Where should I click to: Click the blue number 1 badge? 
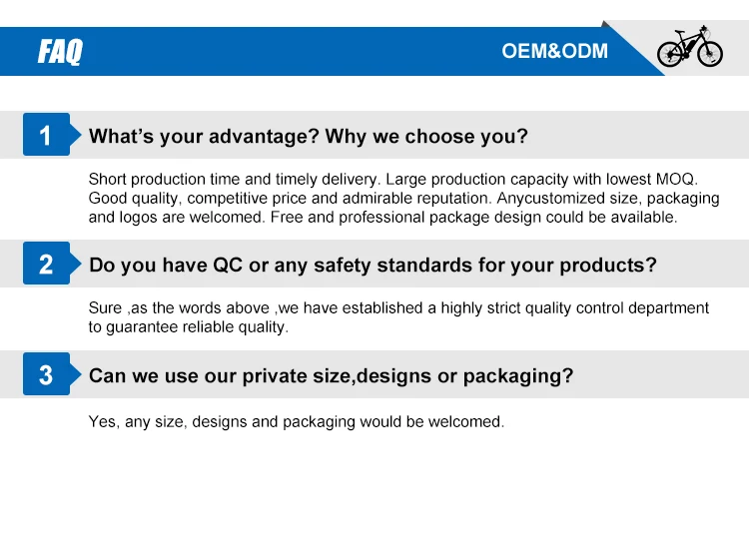pos(45,136)
